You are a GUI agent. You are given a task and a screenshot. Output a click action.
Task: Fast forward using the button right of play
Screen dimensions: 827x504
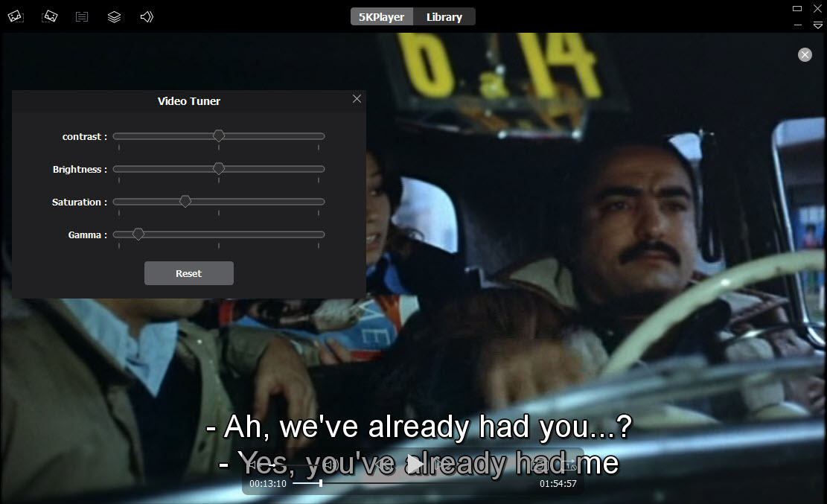coord(442,465)
